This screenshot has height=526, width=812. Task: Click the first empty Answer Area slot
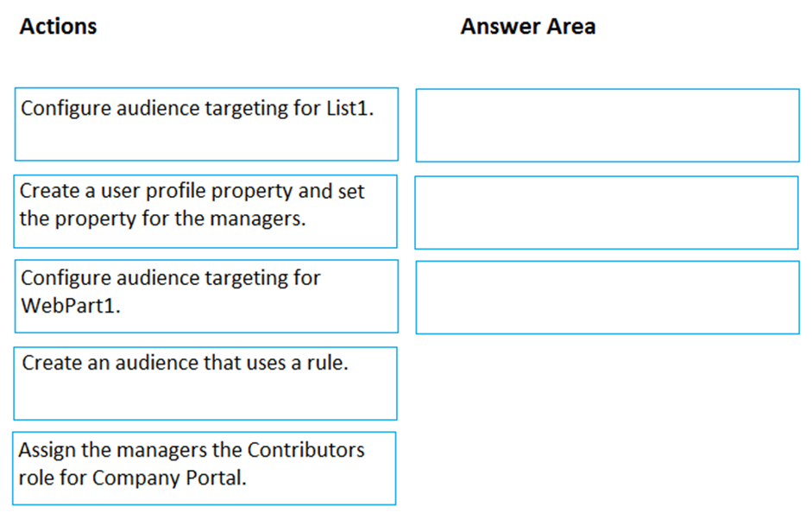(607, 125)
